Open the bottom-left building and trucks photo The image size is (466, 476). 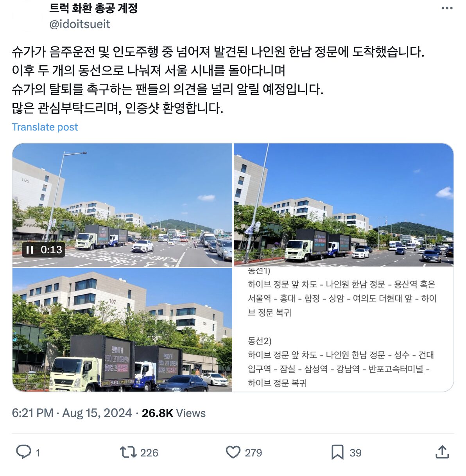[x=122, y=330]
